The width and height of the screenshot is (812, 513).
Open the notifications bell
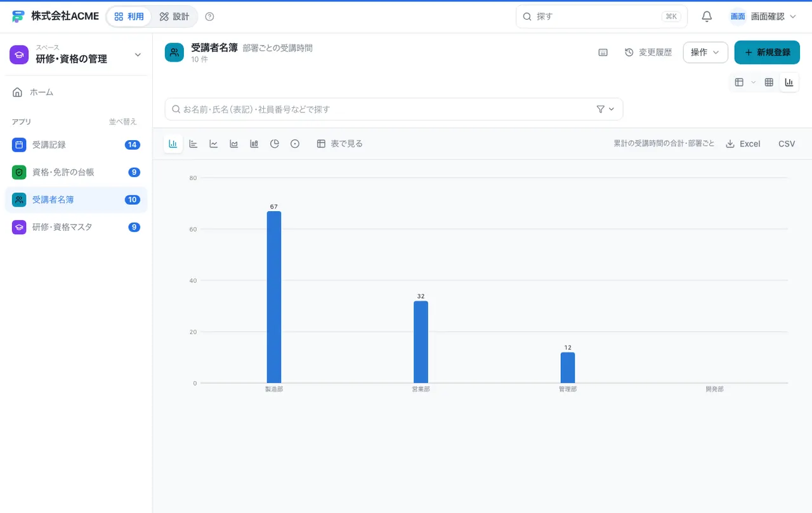tap(707, 16)
